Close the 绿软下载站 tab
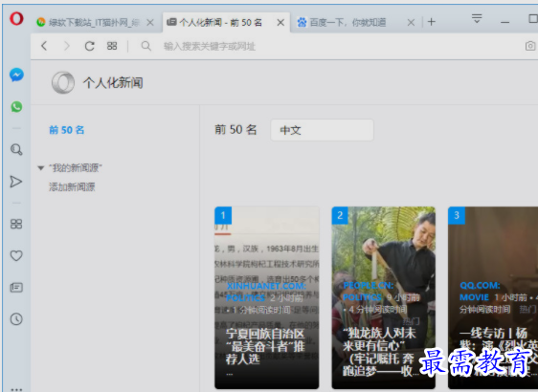Viewport: 538px width, 392px height. pyautogui.click(x=150, y=23)
